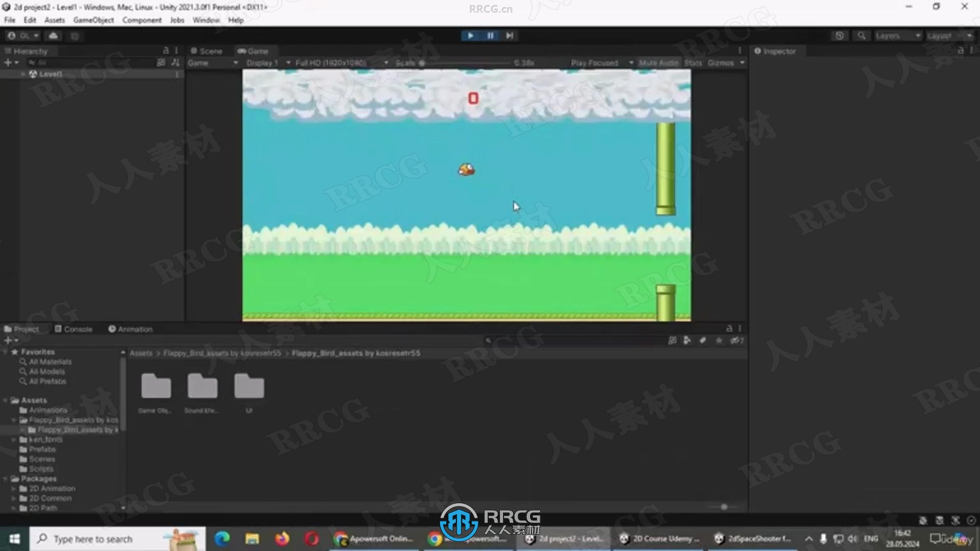This screenshot has width=980, height=551.
Task: Click the global search magnifier icon
Action: tap(862, 36)
